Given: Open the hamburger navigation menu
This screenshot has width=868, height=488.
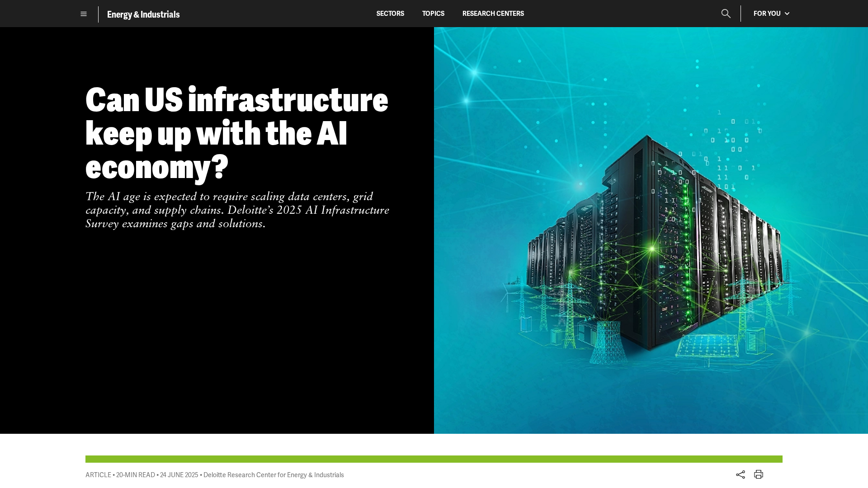Looking at the screenshot, I should pos(84,14).
